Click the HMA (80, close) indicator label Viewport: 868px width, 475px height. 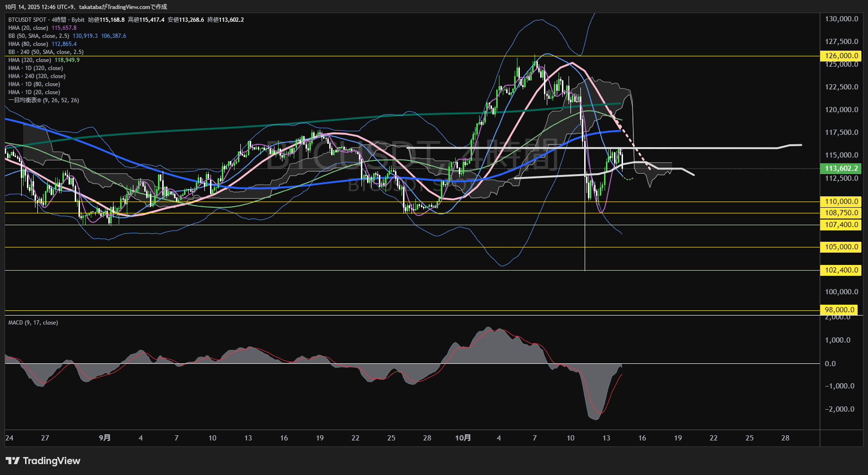tap(28, 44)
